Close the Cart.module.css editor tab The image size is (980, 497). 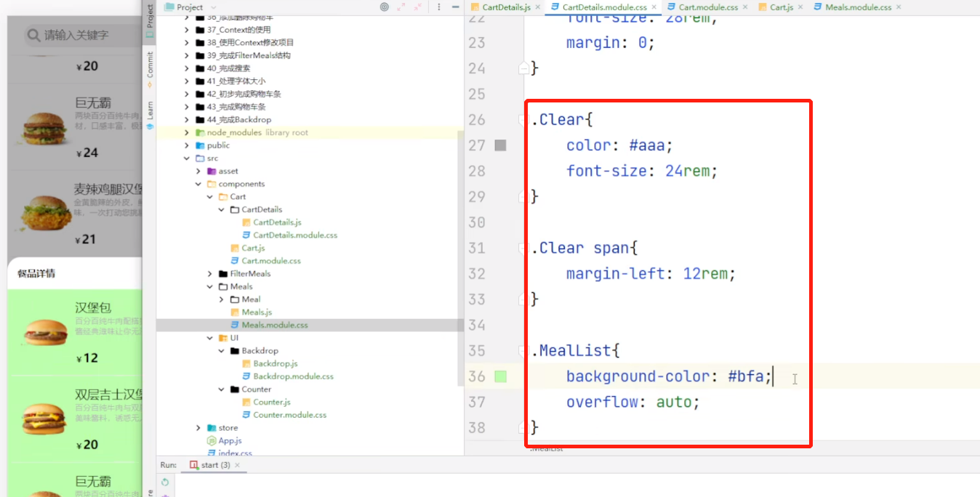tap(744, 7)
